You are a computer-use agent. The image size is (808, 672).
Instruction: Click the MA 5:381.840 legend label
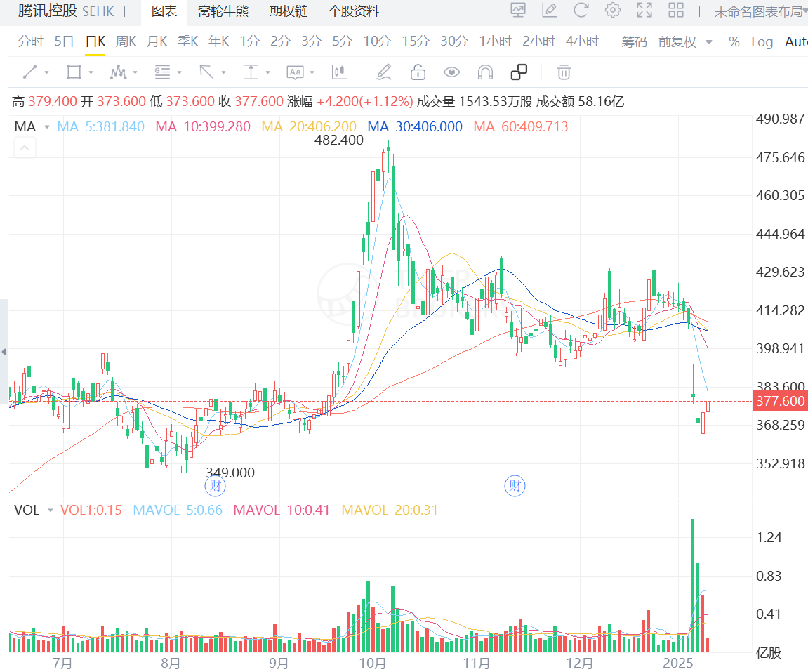pos(100,127)
